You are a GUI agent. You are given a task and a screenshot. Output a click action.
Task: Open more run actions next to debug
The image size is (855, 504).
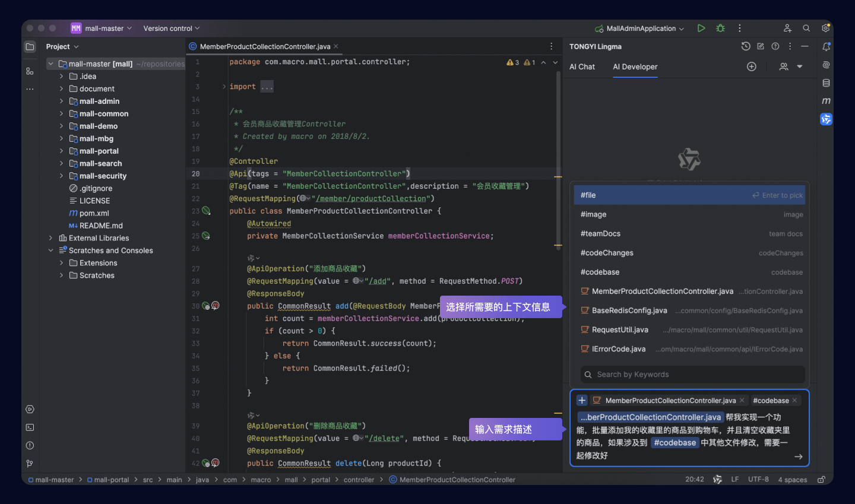739,28
